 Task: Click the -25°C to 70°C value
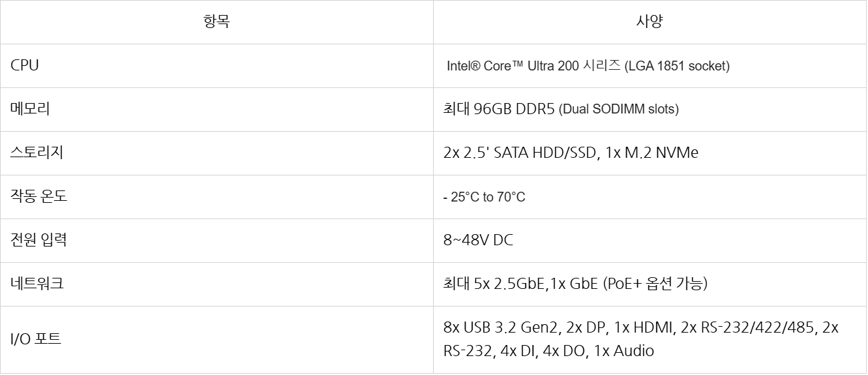484,197
